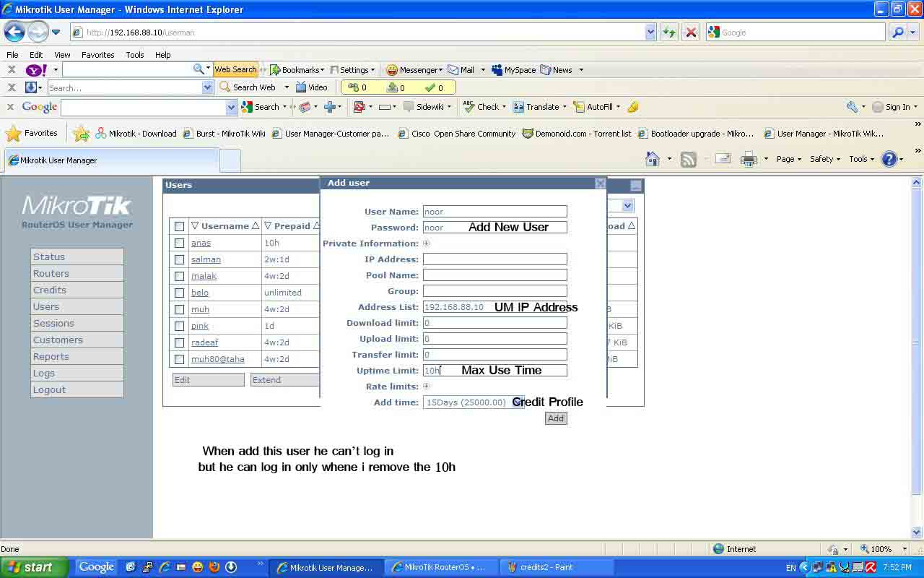Click the Google toolbar wrench icon
The image size is (924, 578).
[852, 107]
